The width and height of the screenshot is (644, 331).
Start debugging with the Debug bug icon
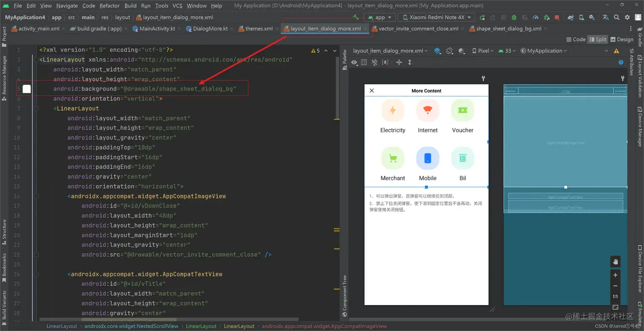click(x=514, y=17)
